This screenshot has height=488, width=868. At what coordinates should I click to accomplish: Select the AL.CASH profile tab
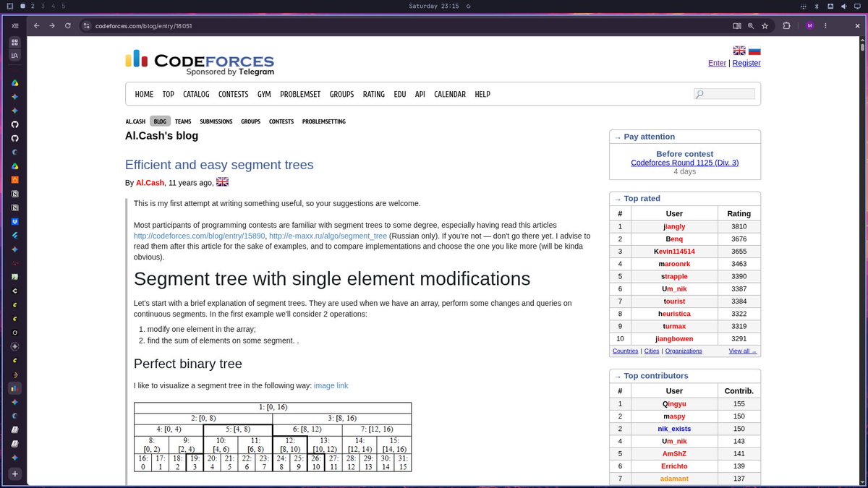tap(135, 121)
